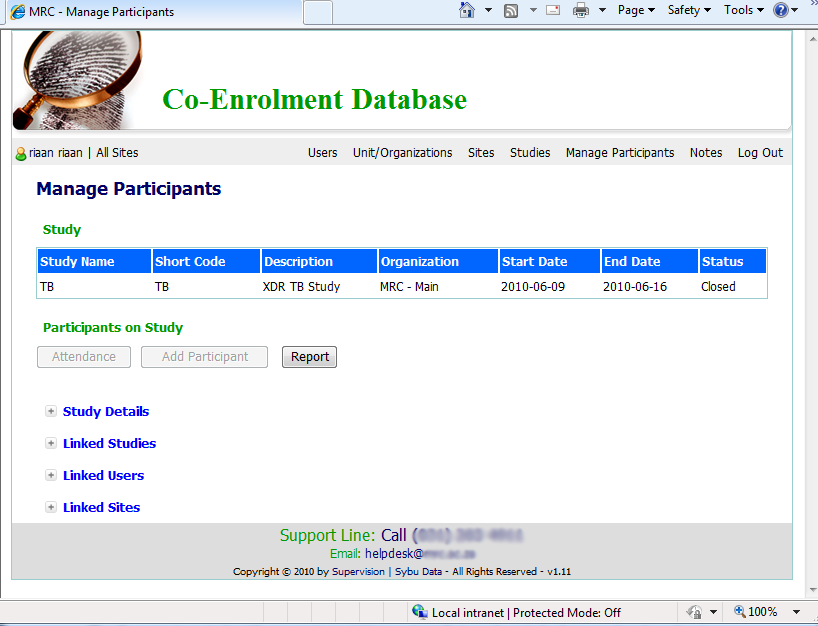Image resolution: width=818 pixels, height=626 pixels.
Task: Click the helpdesk email address in the footer
Action: pos(420,553)
